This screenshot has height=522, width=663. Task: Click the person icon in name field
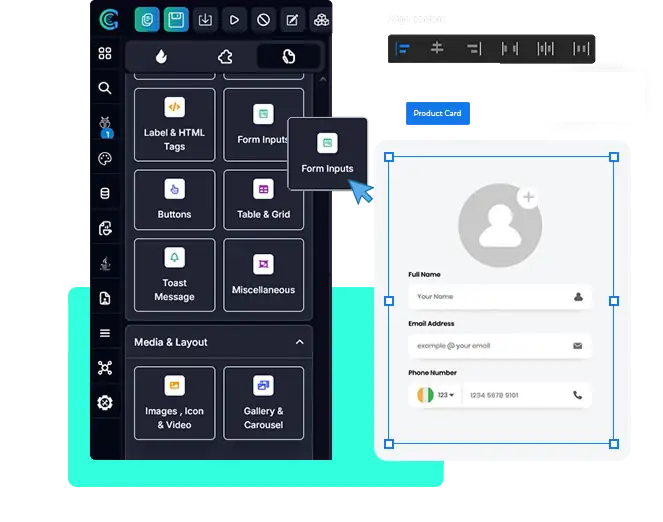(578, 297)
